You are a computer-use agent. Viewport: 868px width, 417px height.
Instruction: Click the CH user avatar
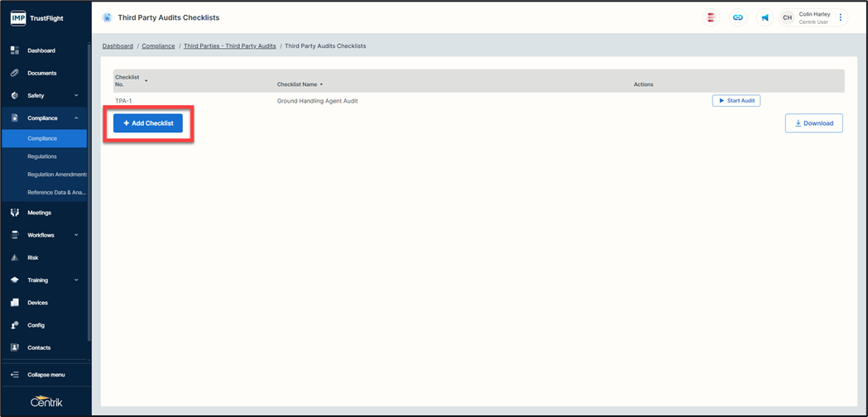pyautogui.click(x=787, y=17)
